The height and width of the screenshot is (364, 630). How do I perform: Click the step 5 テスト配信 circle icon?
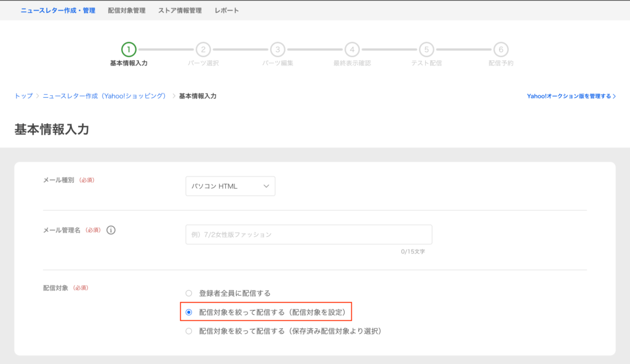(426, 49)
